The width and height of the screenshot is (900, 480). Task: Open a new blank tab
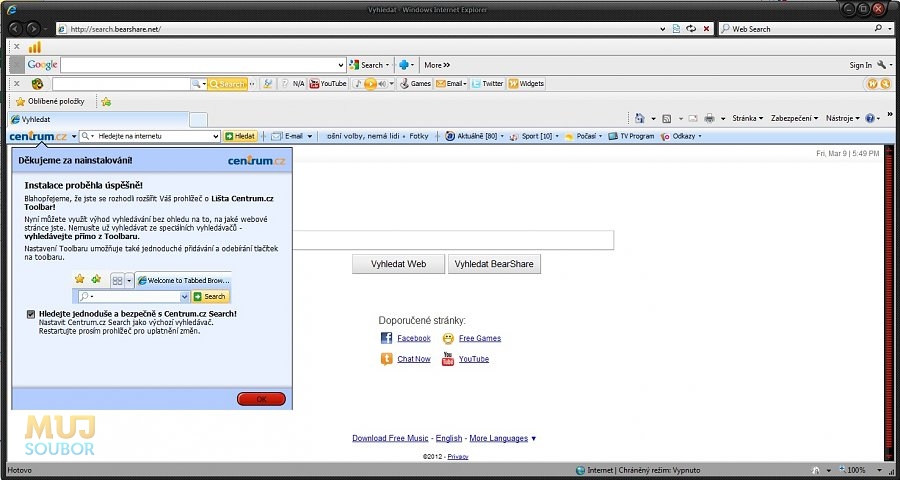point(198,119)
